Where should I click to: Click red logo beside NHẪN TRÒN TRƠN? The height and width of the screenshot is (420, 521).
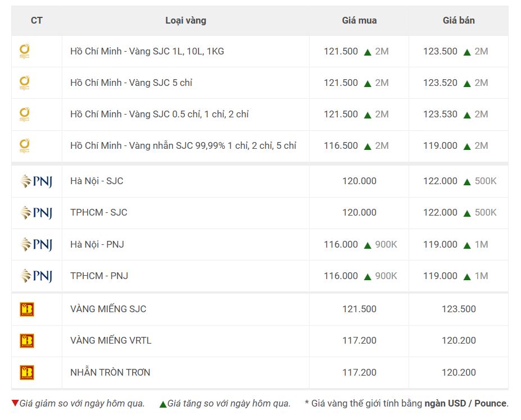click(27, 372)
